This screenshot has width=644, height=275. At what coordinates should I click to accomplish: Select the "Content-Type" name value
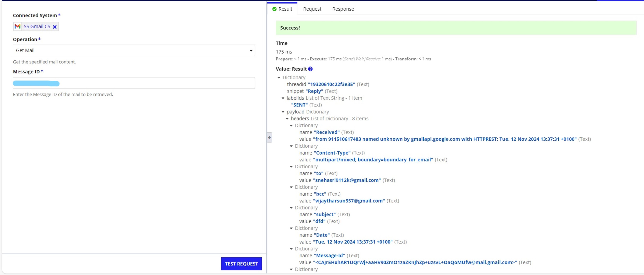click(332, 153)
